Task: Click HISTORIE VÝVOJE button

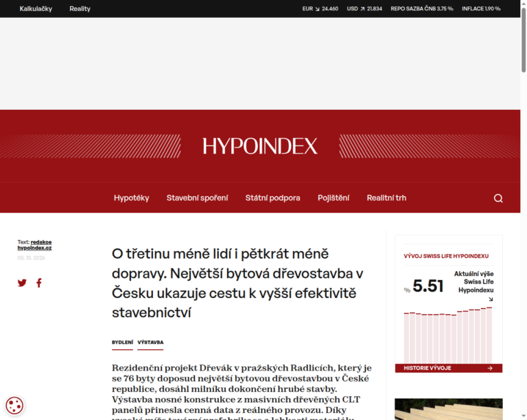Action: tap(448, 369)
